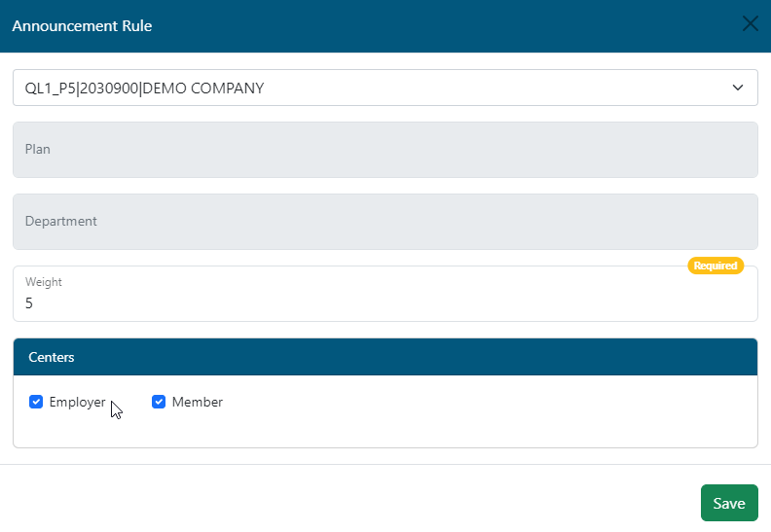
Task: Uncheck the Employer checkbox
Action: click(36, 402)
